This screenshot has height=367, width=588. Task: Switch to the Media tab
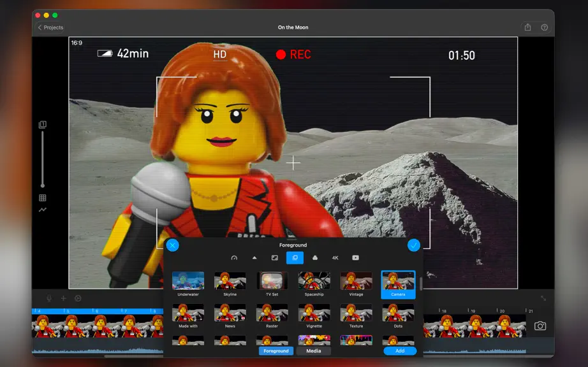point(314,351)
